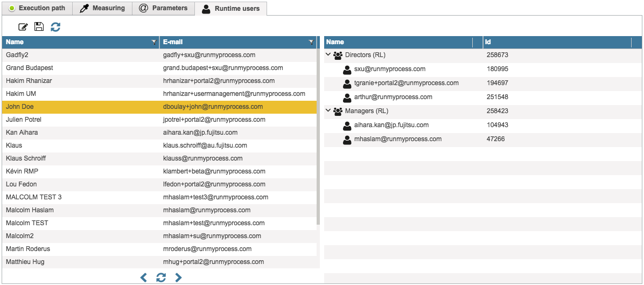Select the Kan Aihara user row
This screenshot has height=285, width=644.
pos(159,133)
